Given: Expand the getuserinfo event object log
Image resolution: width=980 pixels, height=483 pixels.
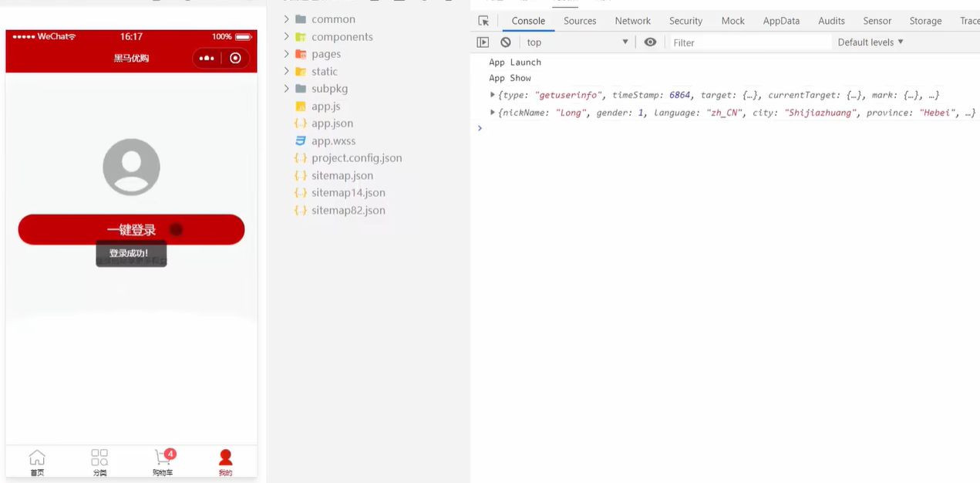Looking at the screenshot, I should pos(493,95).
